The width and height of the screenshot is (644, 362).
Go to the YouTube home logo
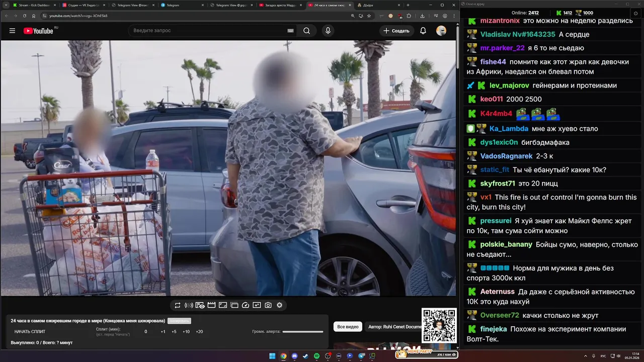click(38, 31)
